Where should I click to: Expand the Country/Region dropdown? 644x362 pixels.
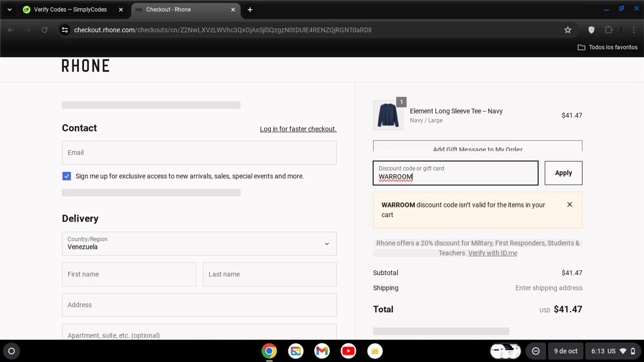(199, 244)
